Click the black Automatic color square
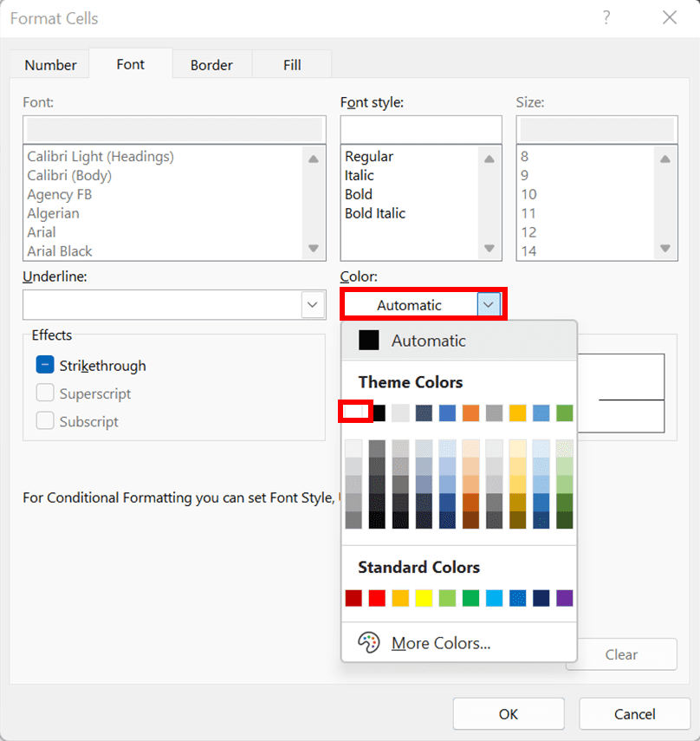Image resolution: width=700 pixels, height=741 pixels. pos(368,341)
